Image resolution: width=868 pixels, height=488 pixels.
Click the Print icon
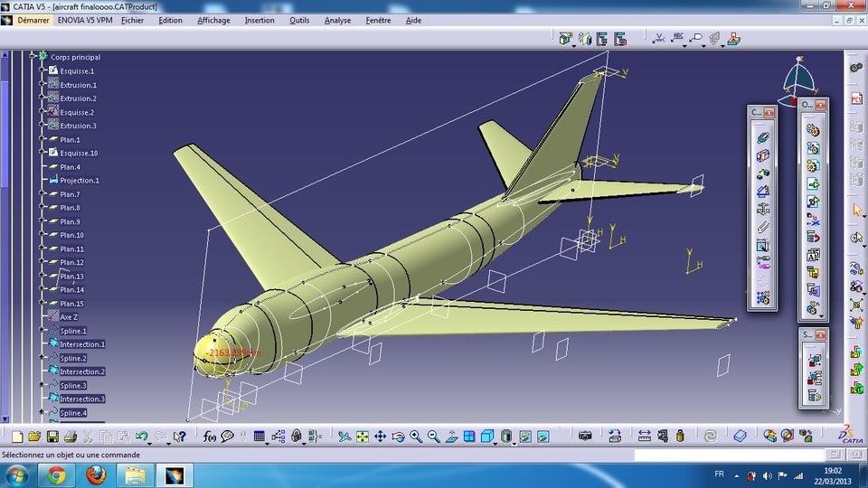click(71, 436)
